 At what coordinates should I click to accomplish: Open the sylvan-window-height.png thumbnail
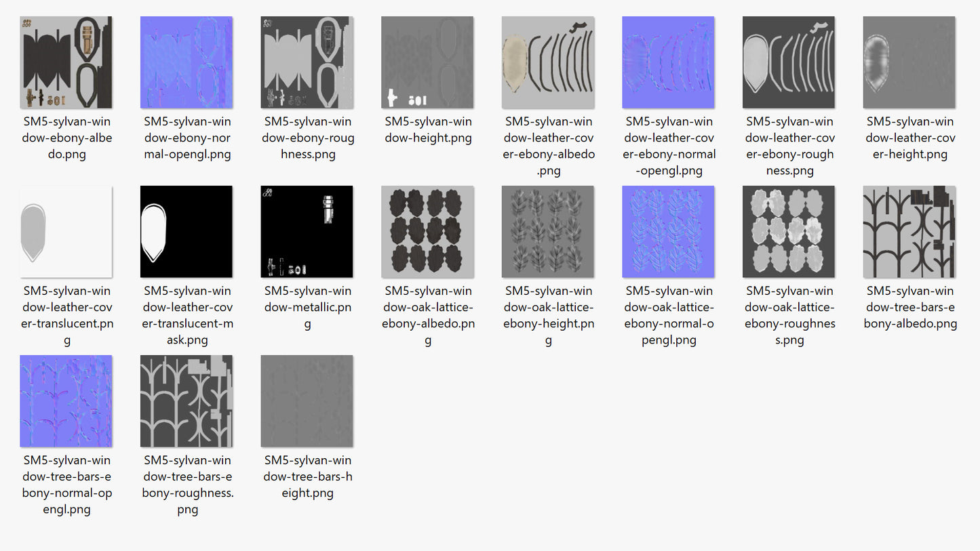(x=427, y=62)
